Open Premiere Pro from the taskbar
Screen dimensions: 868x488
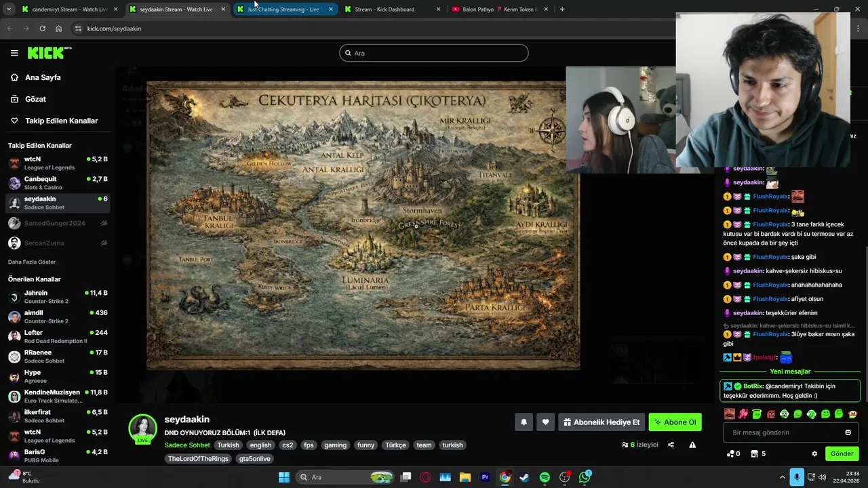[485, 477]
